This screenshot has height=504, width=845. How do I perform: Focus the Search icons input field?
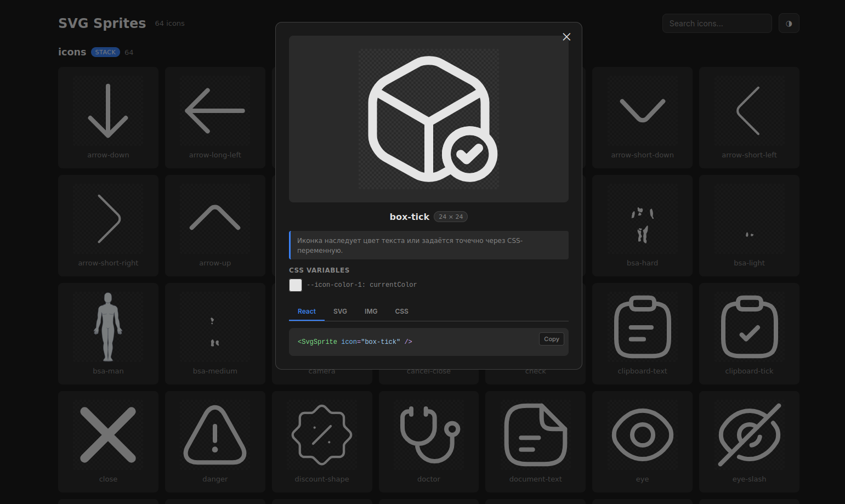[x=717, y=24]
